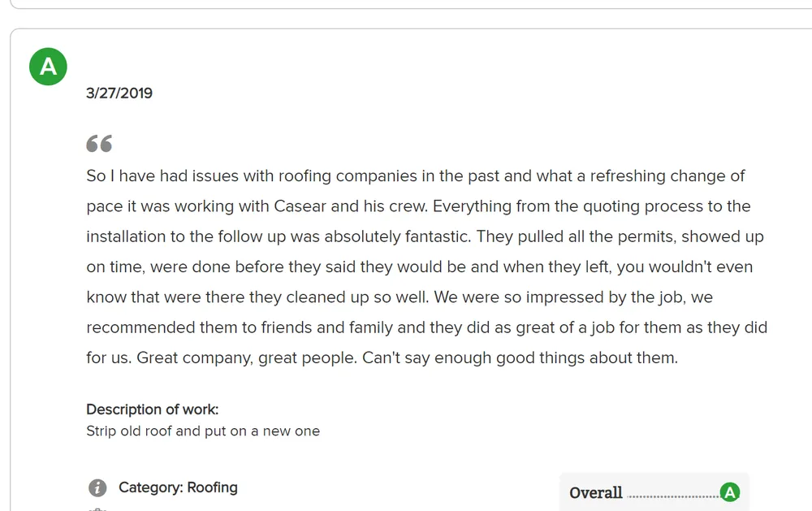Click the "Overall" rating label
This screenshot has width=812, height=511.
point(596,493)
